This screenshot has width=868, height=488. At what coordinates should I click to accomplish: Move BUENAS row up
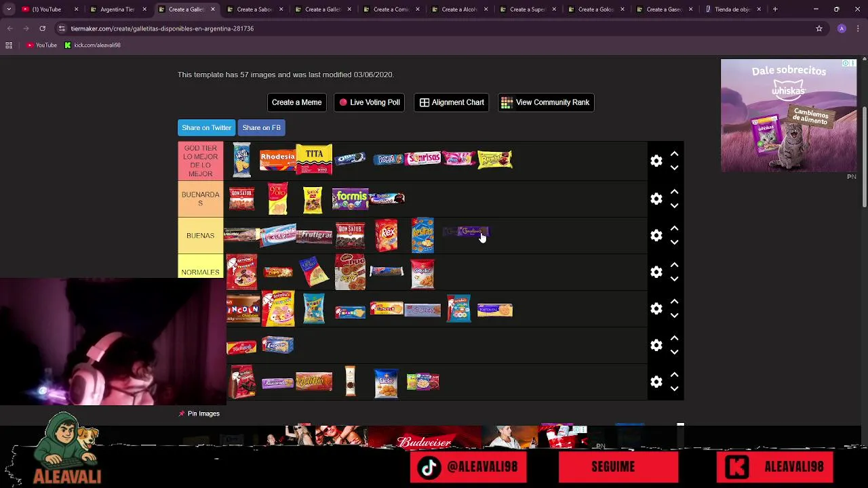tap(674, 229)
